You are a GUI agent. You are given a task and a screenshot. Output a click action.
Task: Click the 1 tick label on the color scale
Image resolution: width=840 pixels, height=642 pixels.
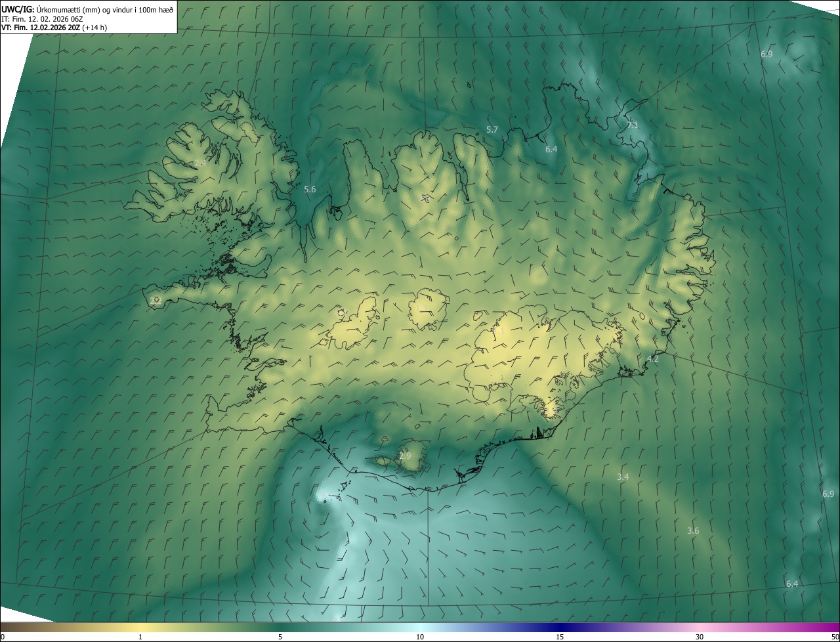click(140, 637)
